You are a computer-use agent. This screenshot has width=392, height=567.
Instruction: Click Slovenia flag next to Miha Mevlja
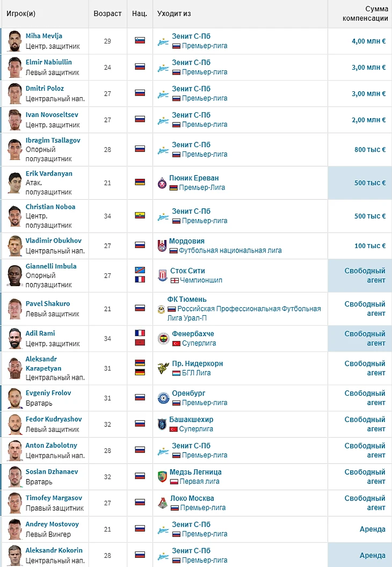click(x=140, y=41)
